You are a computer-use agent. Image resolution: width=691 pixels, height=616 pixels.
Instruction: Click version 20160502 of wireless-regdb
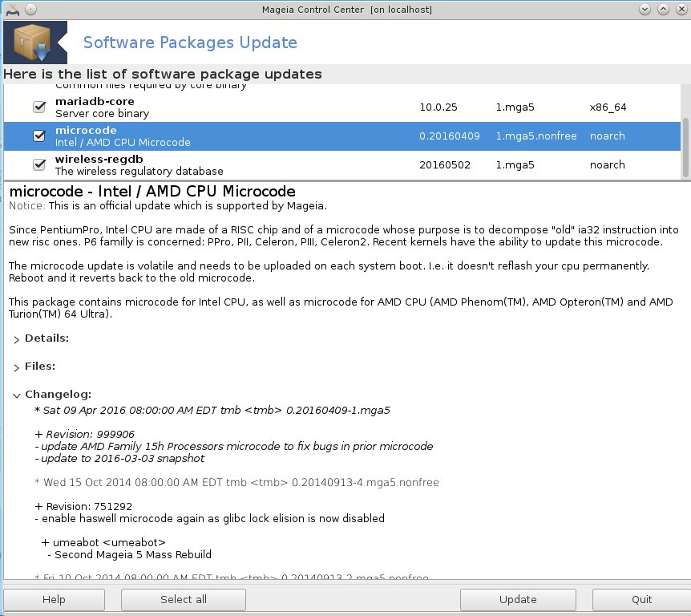tap(445, 165)
